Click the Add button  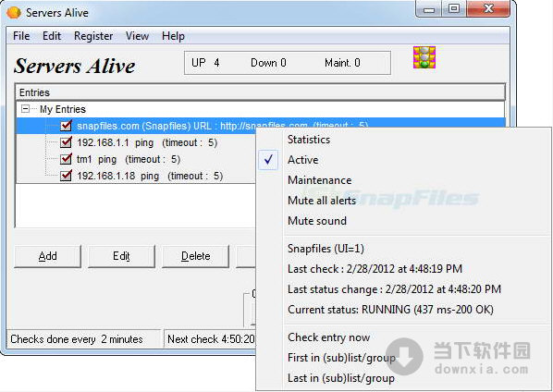[47, 256]
